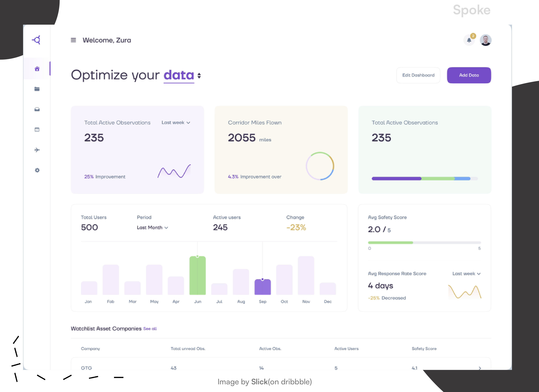Click the Active users value 245
The image size is (539, 392).
click(220, 228)
